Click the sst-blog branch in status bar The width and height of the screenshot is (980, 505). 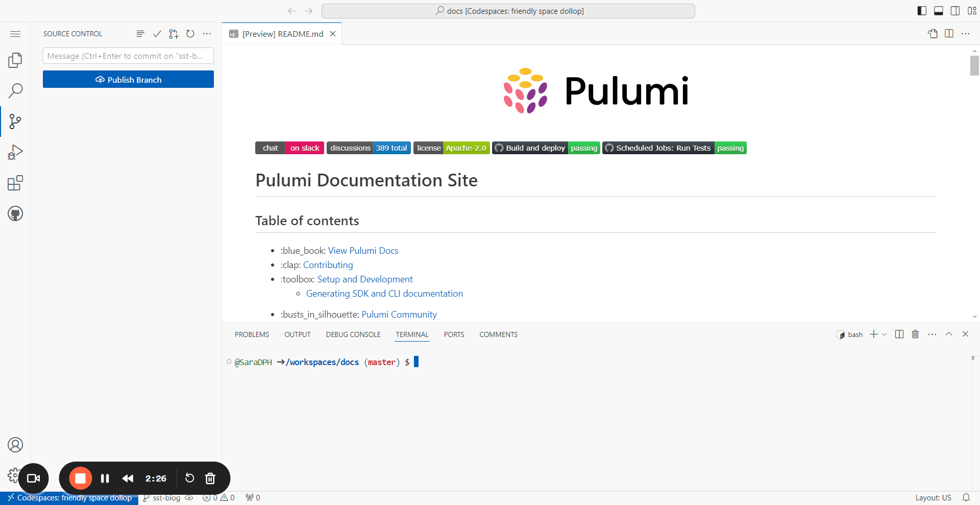point(162,498)
